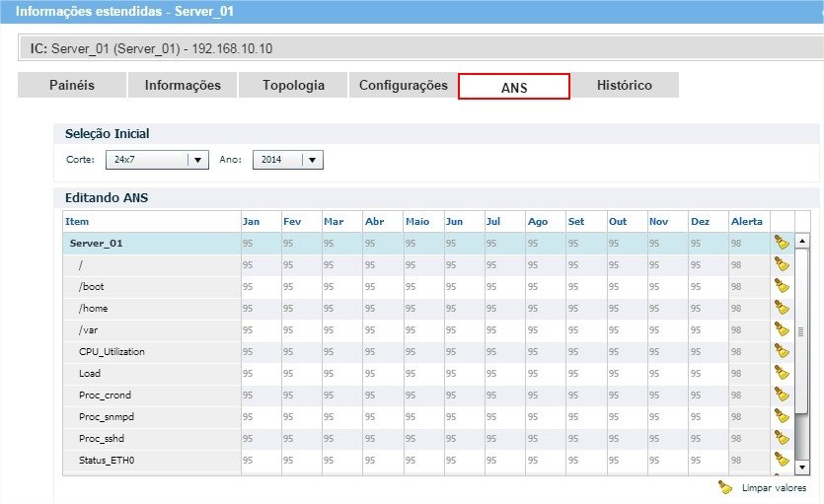The width and height of the screenshot is (824, 504).
Task: Go to the Configurações tab
Action: 403,86
